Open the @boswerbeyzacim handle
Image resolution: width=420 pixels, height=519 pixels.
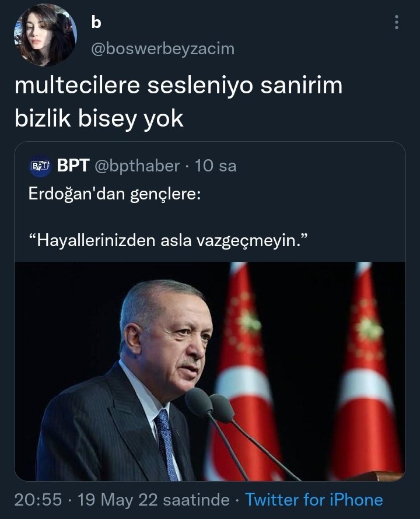coord(163,49)
